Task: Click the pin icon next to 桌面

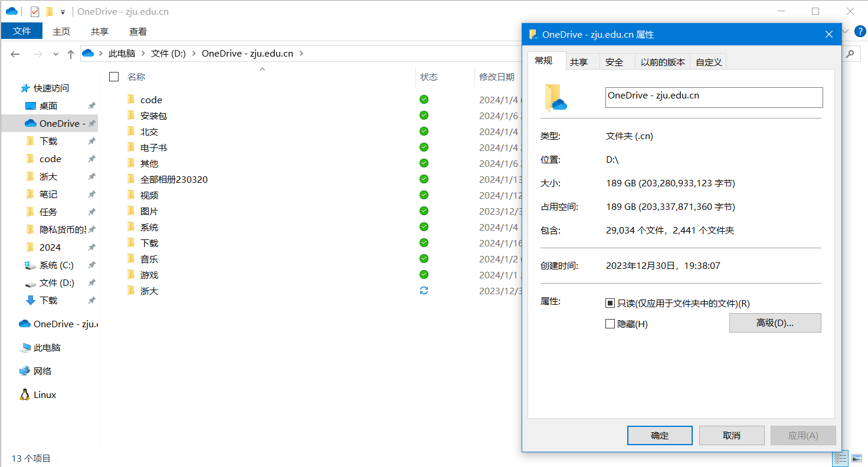Action: click(x=92, y=106)
